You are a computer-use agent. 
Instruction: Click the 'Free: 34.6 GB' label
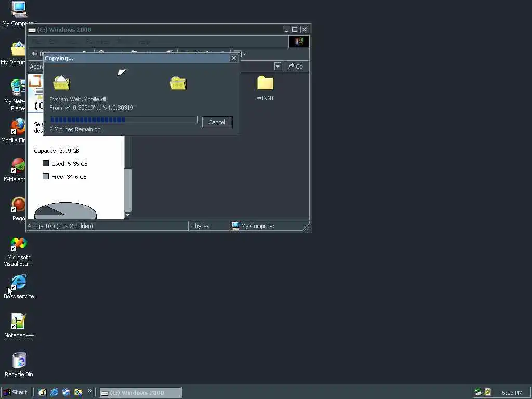(69, 177)
